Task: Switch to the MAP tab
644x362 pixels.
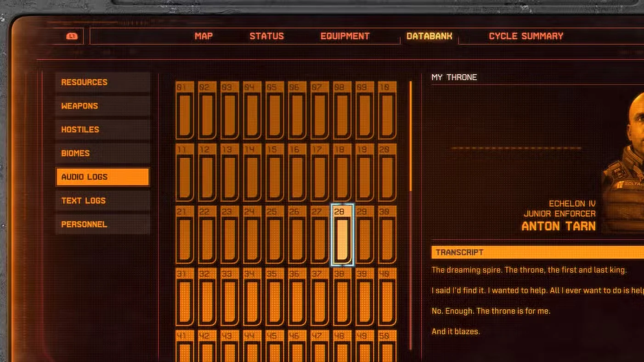Action: (x=203, y=36)
